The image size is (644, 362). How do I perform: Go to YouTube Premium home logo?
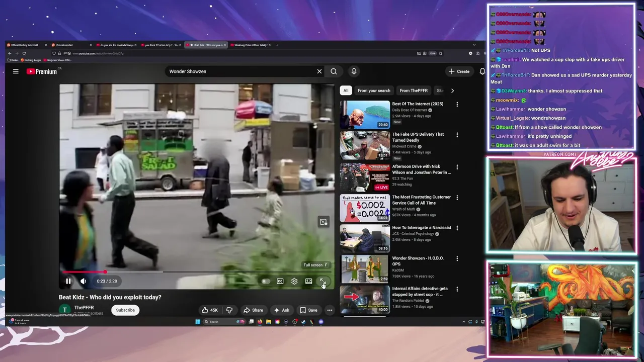(42, 71)
